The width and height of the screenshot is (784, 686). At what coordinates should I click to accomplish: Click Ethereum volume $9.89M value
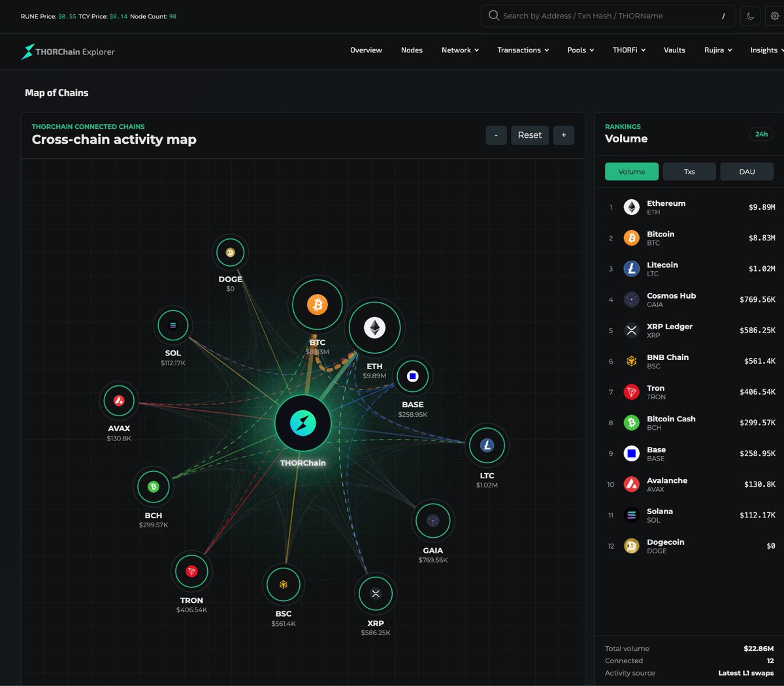762,207
